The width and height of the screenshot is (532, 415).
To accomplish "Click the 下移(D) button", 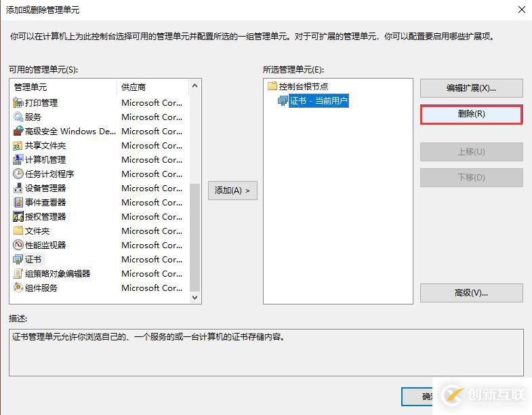I will tap(471, 177).
